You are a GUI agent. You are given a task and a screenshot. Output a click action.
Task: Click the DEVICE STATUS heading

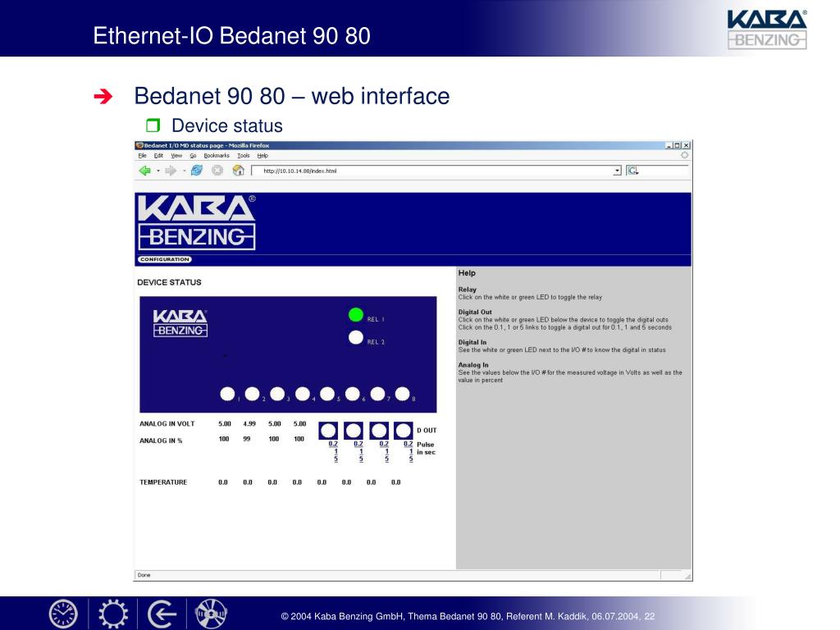[x=169, y=282]
